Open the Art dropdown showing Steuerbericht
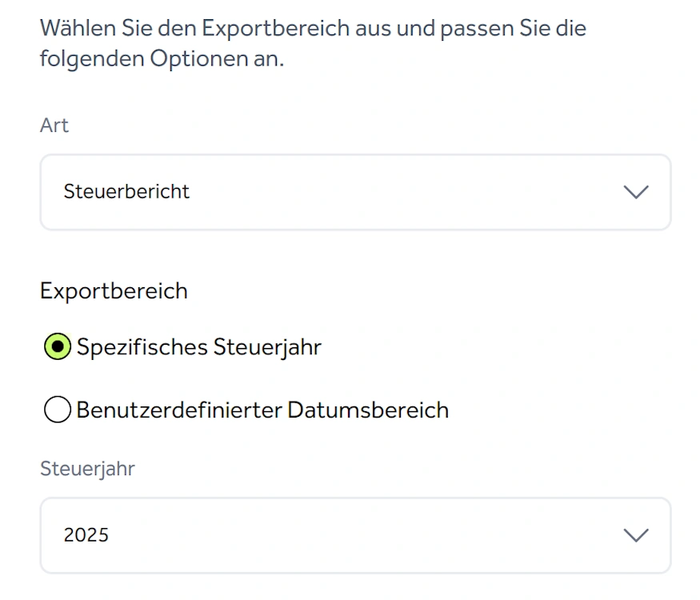The image size is (700, 600). point(355,192)
